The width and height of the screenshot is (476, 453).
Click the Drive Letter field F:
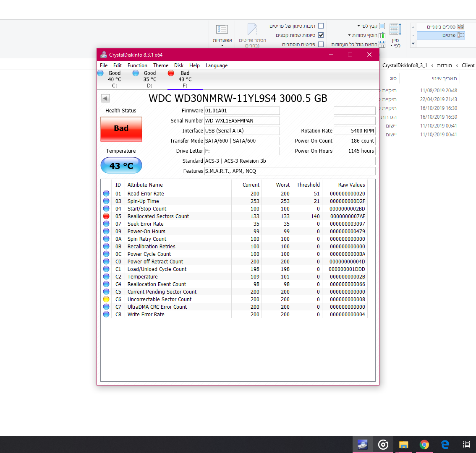click(x=242, y=151)
